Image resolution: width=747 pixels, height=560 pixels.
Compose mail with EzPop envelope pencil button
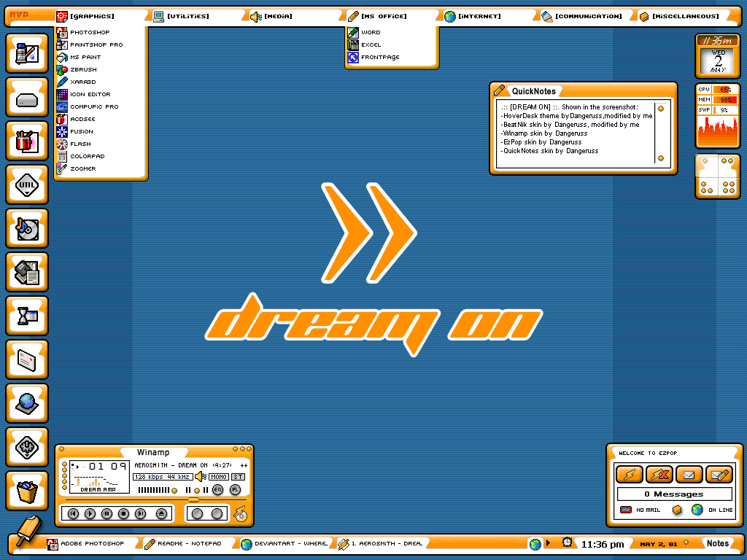719,474
